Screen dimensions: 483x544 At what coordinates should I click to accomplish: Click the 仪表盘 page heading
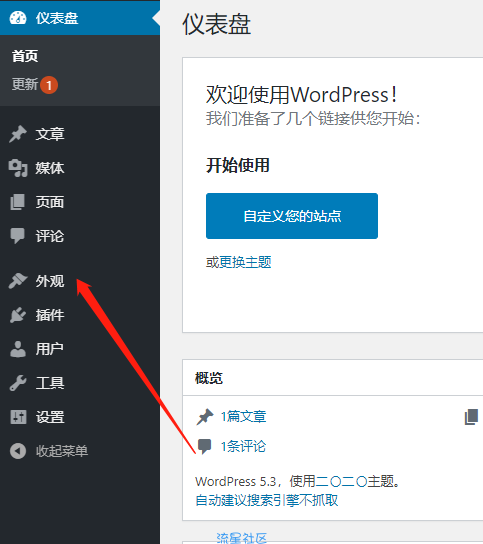coord(217,24)
